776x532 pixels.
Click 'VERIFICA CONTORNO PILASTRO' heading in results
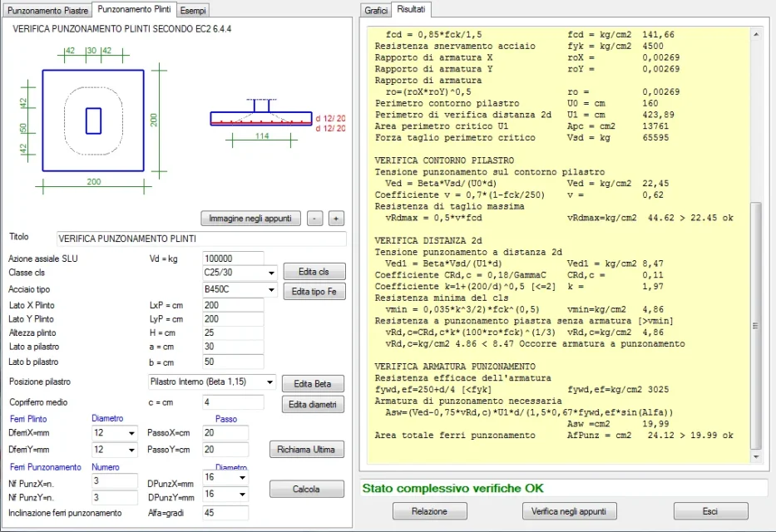[444, 160]
